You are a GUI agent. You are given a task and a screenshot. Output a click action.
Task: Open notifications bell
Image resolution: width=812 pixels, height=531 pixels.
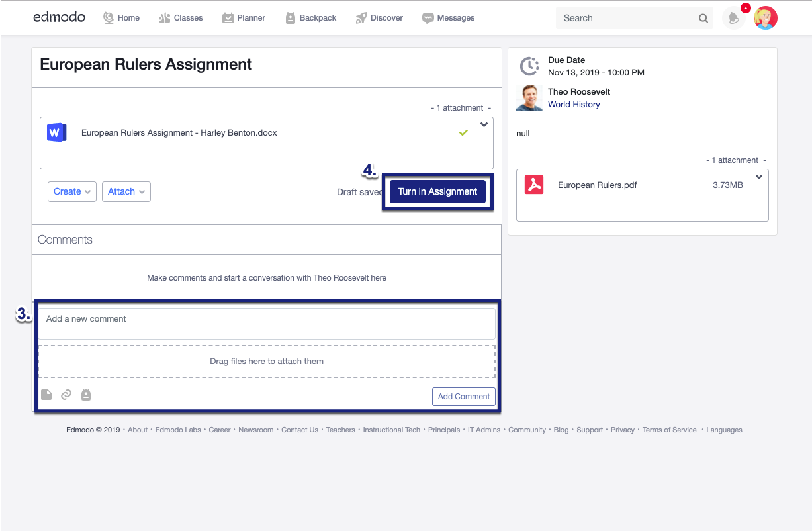coord(734,19)
